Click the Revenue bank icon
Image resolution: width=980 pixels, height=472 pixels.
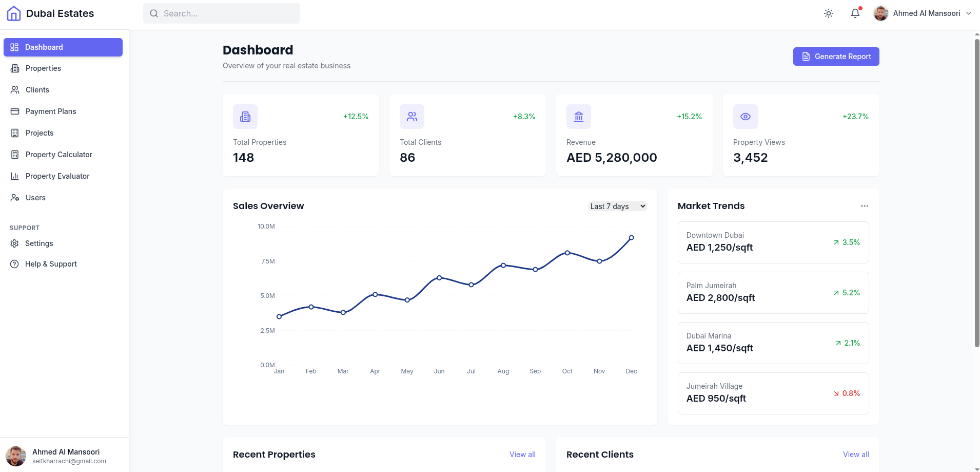[579, 117]
